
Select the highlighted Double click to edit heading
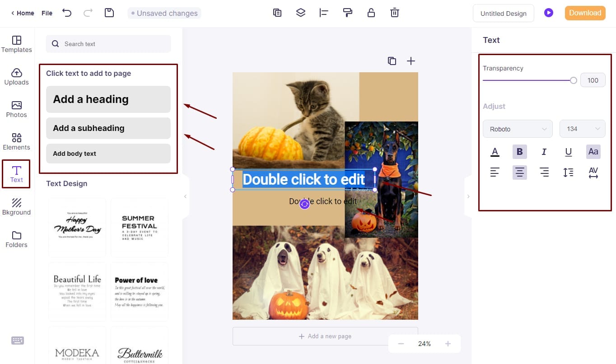click(304, 179)
